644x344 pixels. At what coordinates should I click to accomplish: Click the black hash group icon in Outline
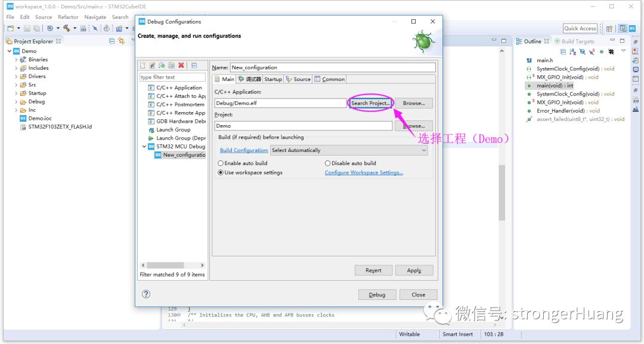click(x=611, y=52)
